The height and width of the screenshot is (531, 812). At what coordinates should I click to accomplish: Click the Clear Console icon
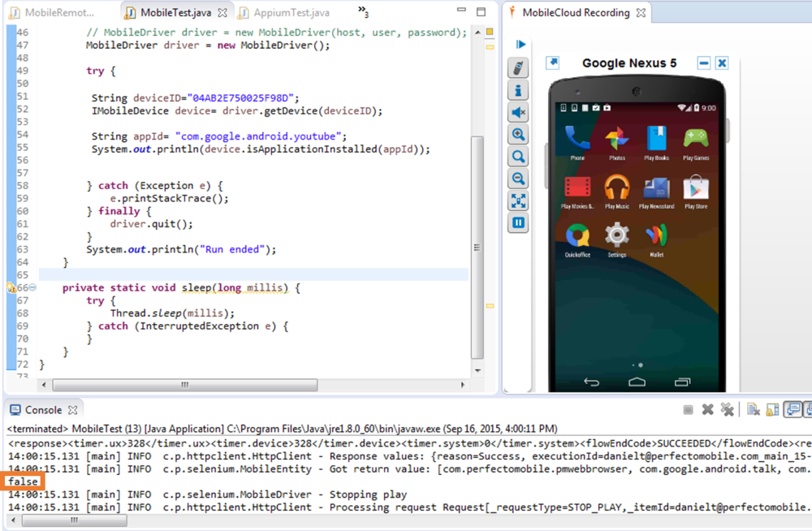point(753,410)
